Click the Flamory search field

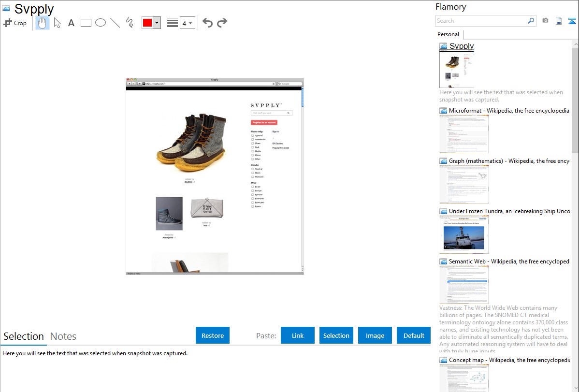point(481,21)
